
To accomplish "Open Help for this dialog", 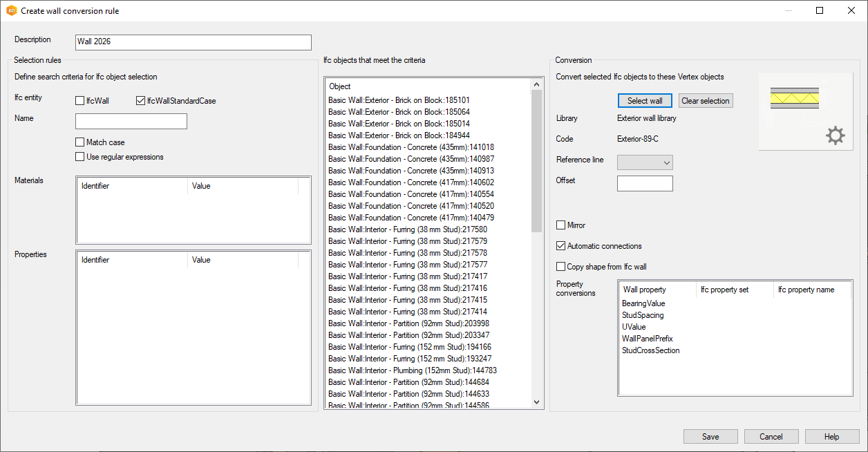I will (831, 437).
